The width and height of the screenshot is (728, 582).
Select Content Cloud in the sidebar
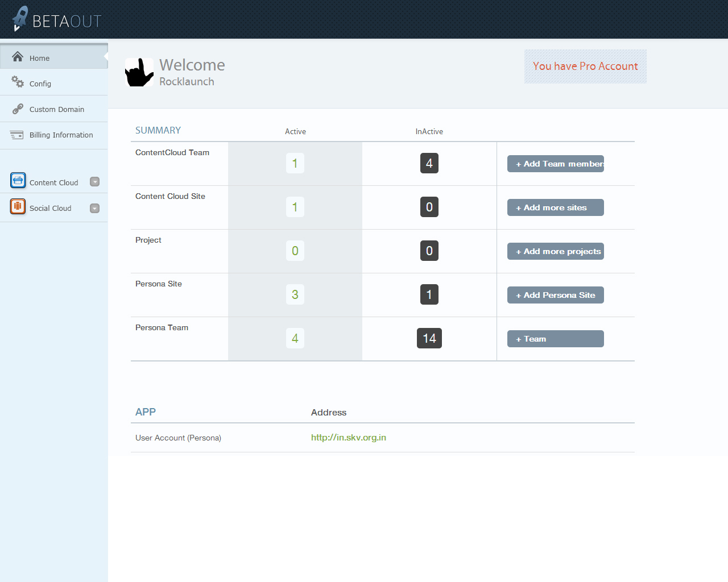tap(54, 182)
